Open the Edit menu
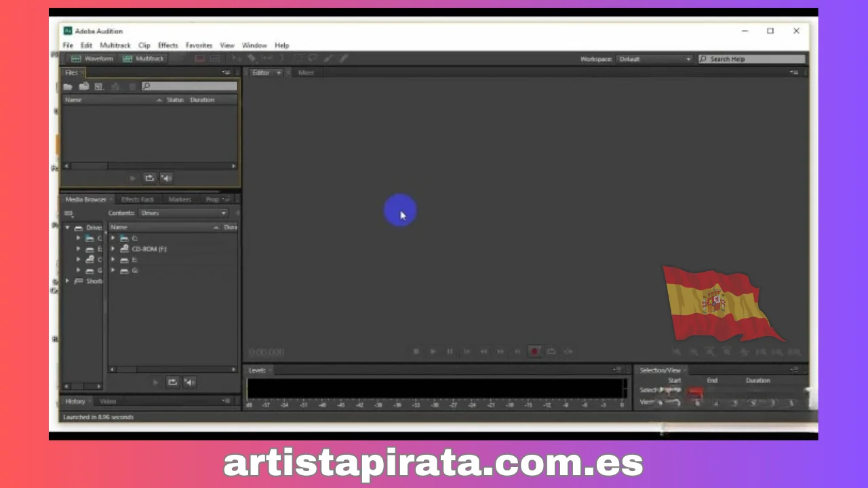 tap(86, 45)
